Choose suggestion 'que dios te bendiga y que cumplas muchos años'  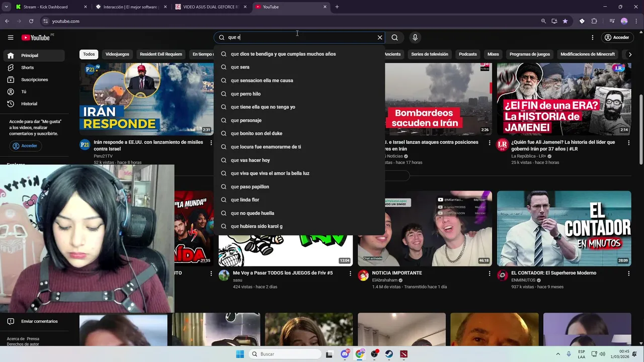pyautogui.click(x=299, y=54)
